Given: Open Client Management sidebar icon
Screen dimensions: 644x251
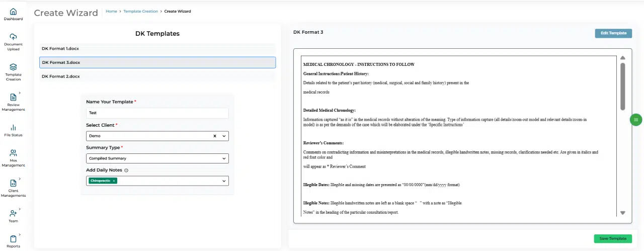Looking at the screenshot, I should coord(14,183).
